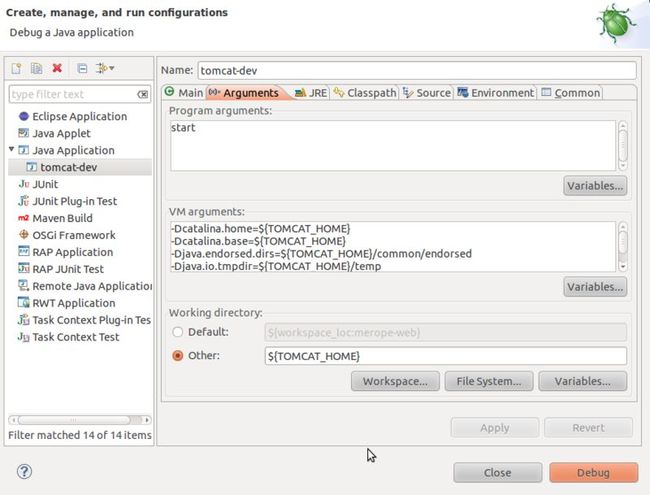Click the horizontal scrollbar right arrow
Image resolution: width=650 pixels, height=495 pixels.
coord(147,420)
